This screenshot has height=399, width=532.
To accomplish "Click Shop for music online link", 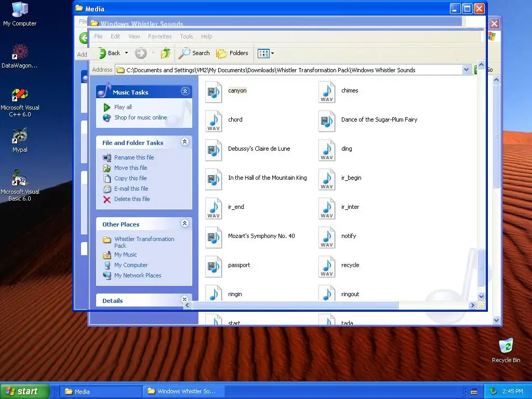I will tap(140, 117).
